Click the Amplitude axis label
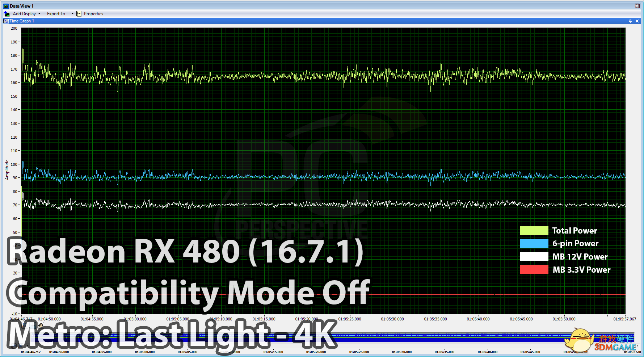The height and width of the screenshot is (357, 644). click(x=7, y=170)
